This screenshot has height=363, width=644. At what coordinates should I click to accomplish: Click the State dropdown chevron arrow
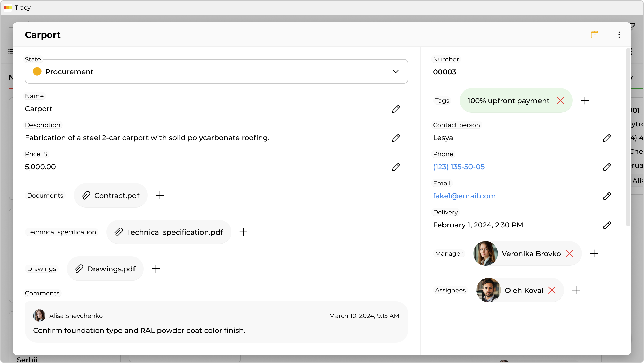point(395,72)
